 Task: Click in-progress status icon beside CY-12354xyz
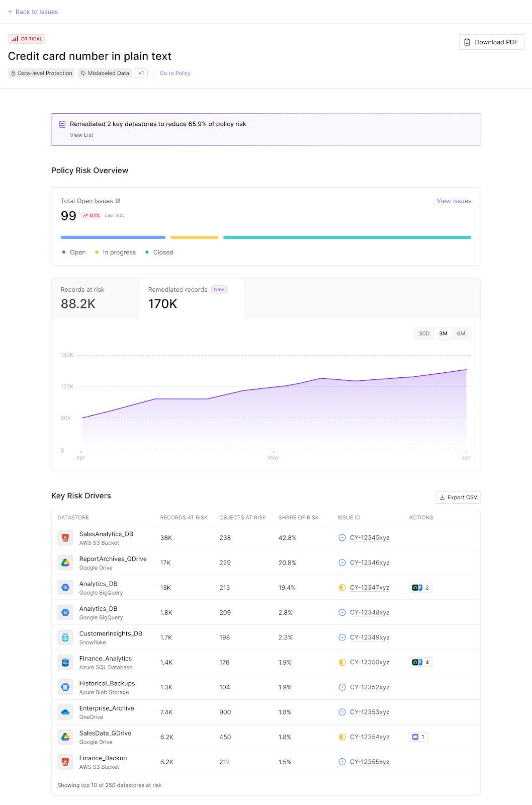342,737
